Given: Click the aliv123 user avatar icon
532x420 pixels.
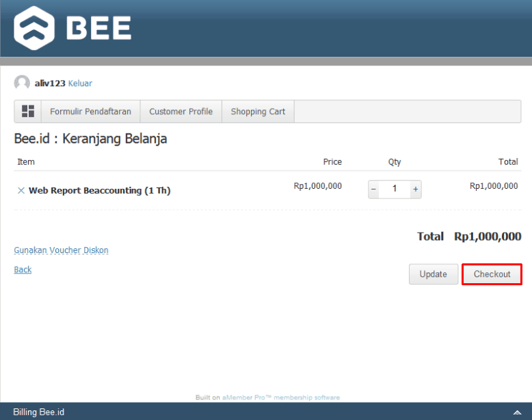Looking at the screenshot, I should click(x=22, y=83).
